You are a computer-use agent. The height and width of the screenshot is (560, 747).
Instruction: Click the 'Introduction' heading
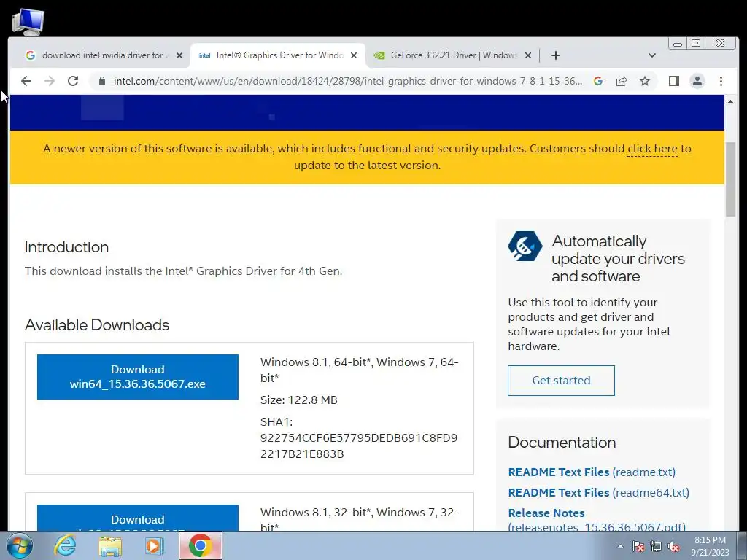click(x=66, y=246)
